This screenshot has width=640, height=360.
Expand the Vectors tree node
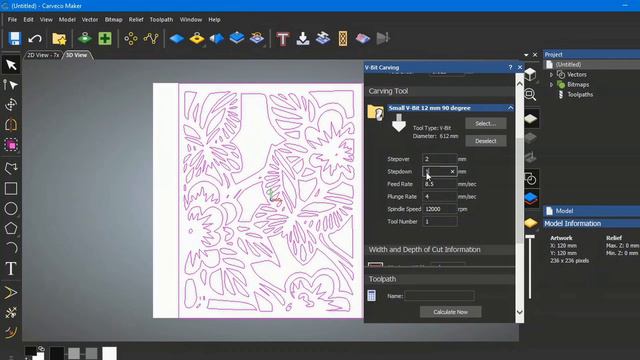coord(551,75)
